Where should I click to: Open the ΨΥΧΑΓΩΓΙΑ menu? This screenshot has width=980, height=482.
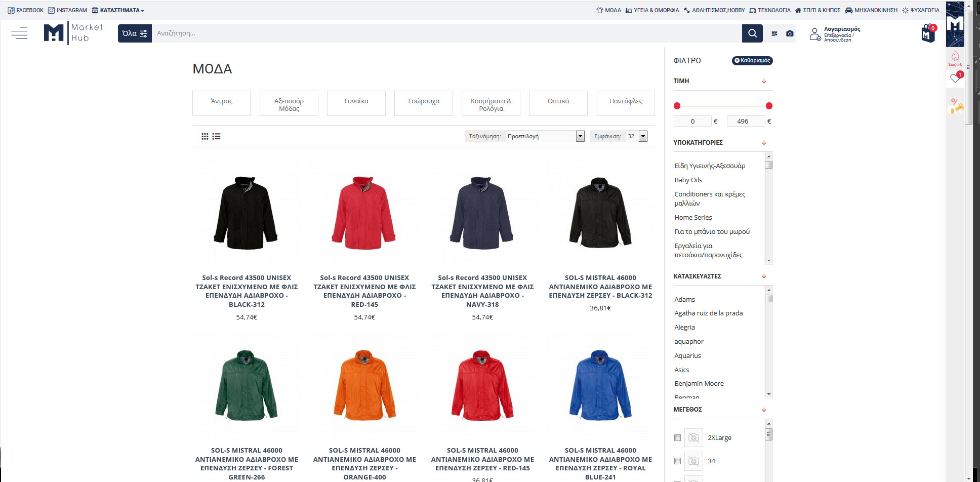tap(921, 10)
